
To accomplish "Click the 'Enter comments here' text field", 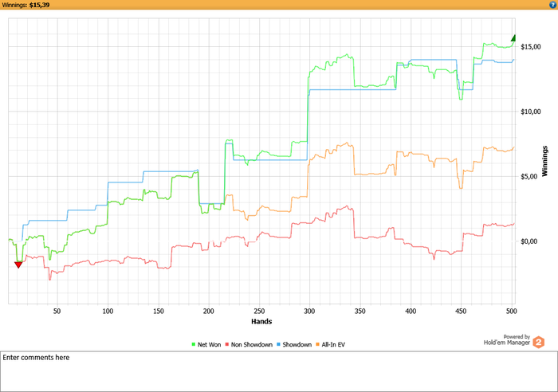I will 279,371.
